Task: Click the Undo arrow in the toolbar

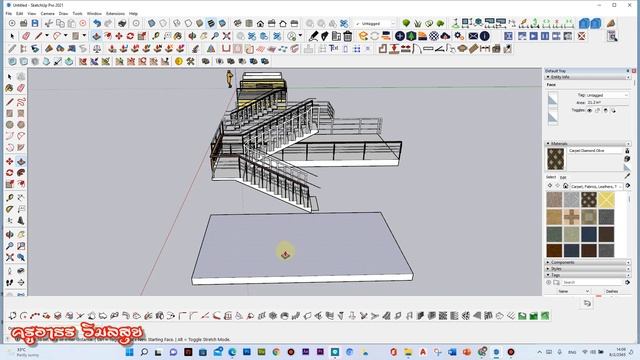Action: [x=96, y=23]
